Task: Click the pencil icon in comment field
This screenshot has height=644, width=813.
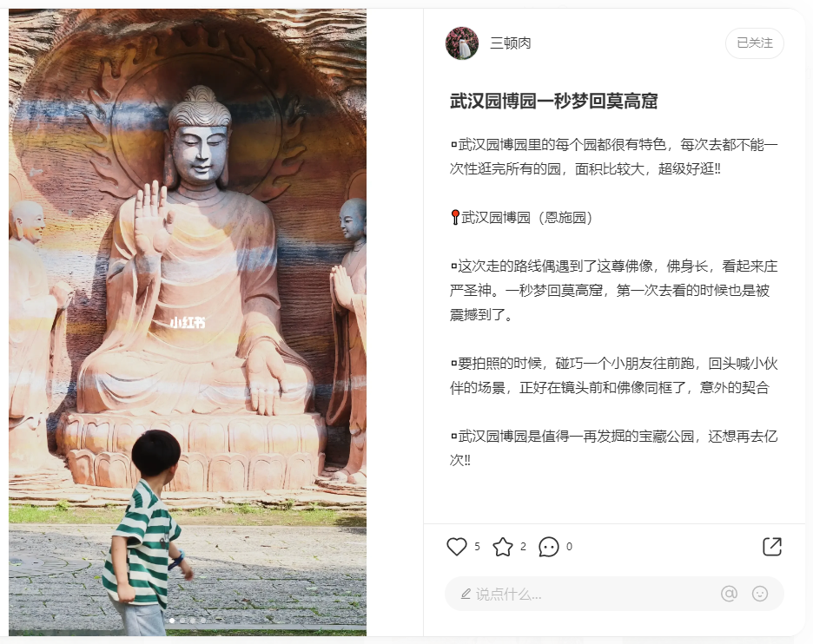Action: click(x=466, y=594)
